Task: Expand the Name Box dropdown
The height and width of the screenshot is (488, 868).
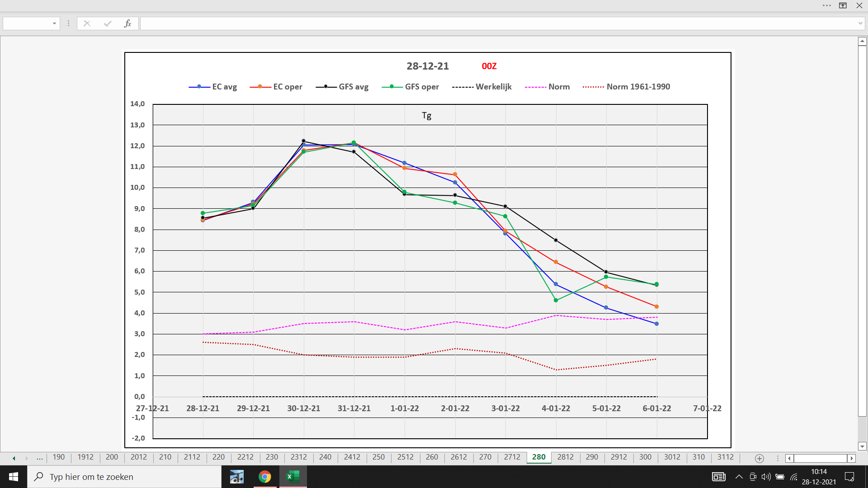Action: [54, 23]
